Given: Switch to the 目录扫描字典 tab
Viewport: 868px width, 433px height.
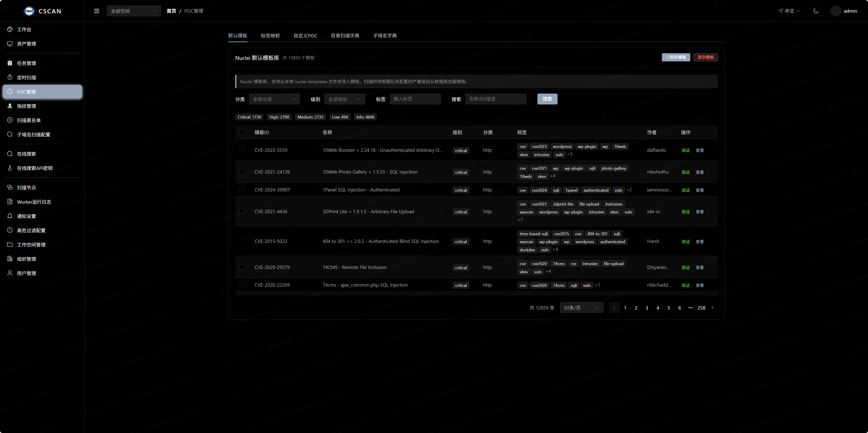Looking at the screenshot, I should point(345,36).
